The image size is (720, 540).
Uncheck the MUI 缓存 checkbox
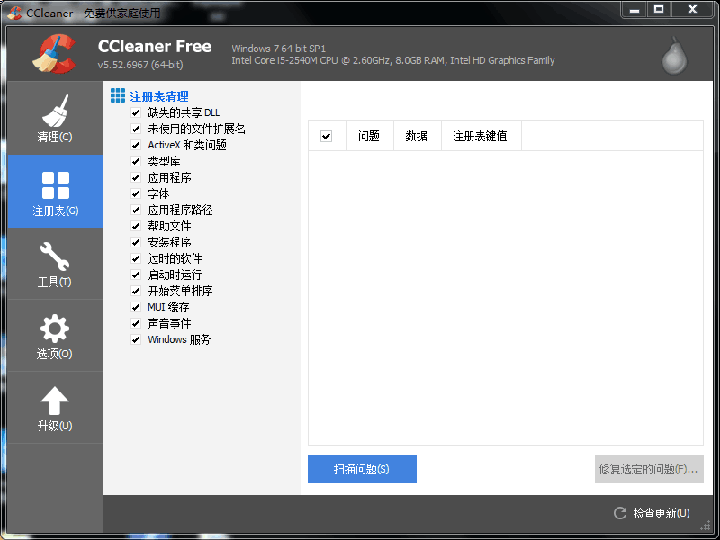[x=135, y=307]
